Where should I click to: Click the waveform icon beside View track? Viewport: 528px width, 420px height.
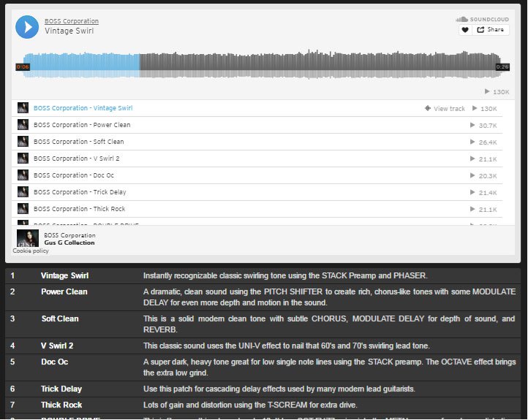click(x=428, y=108)
